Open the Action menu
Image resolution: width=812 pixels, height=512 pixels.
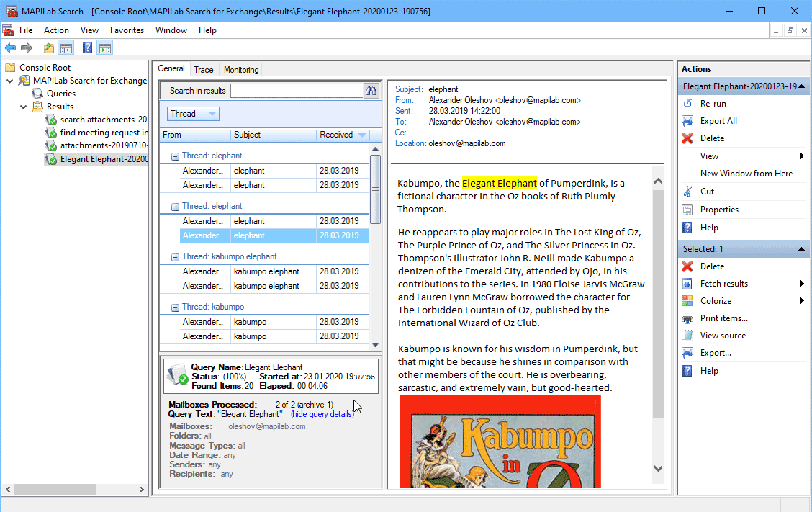[56, 30]
